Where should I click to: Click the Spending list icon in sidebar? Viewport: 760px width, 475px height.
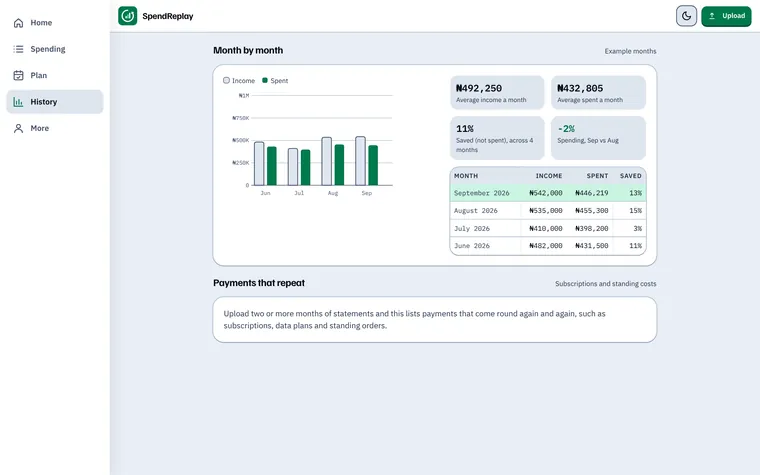(18, 49)
